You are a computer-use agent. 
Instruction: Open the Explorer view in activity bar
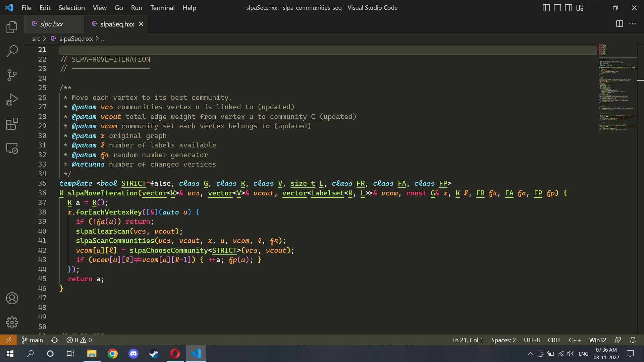click(12, 27)
